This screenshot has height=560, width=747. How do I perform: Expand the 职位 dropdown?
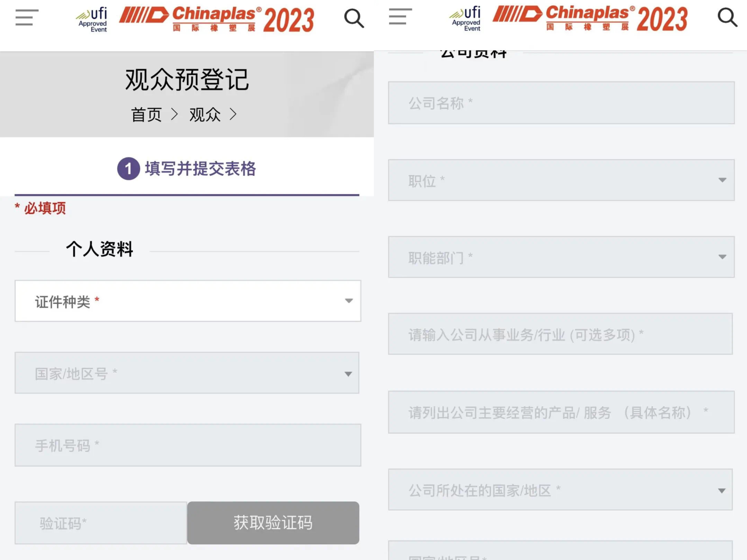pyautogui.click(x=561, y=180)
